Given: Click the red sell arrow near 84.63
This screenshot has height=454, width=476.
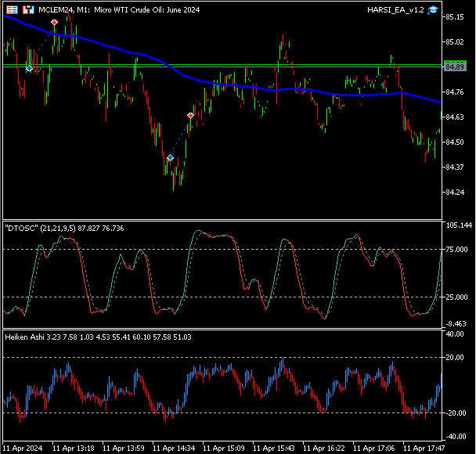Looking at the screenshot, I should (190, 116).
